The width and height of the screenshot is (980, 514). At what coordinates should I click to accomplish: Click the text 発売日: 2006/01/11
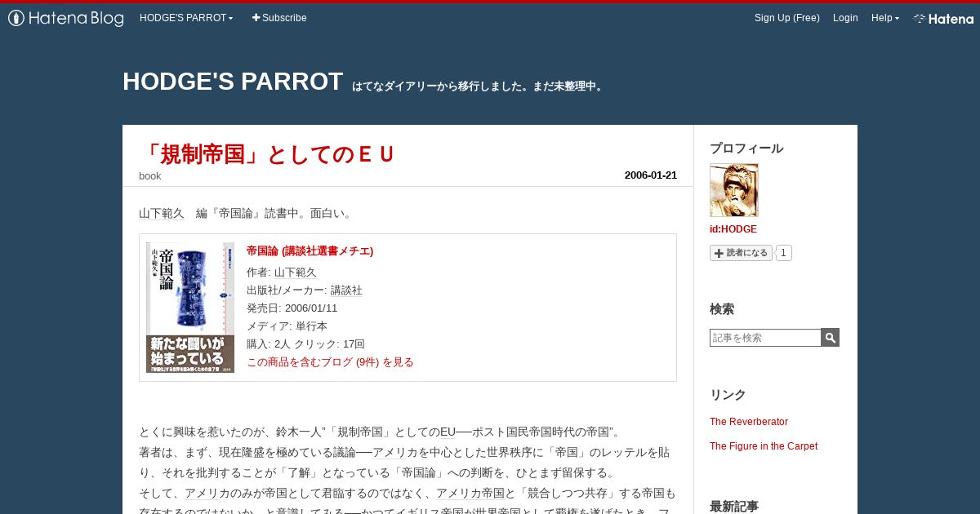point(292,308)
